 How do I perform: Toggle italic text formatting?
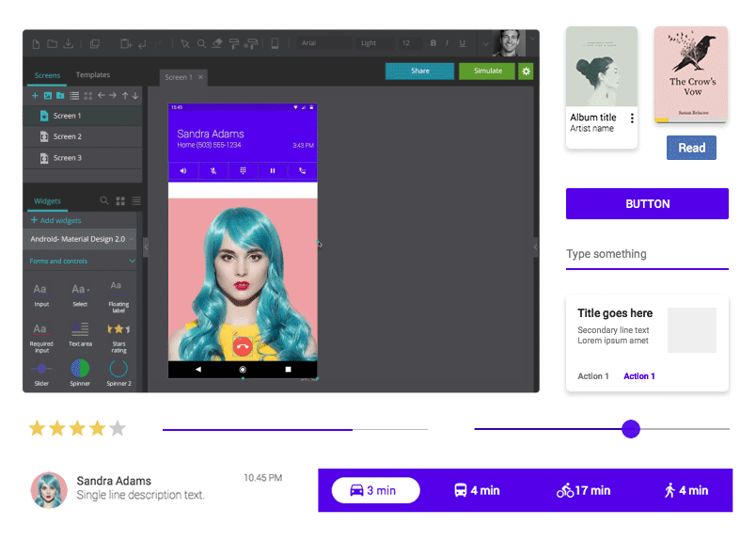point(448,43)
